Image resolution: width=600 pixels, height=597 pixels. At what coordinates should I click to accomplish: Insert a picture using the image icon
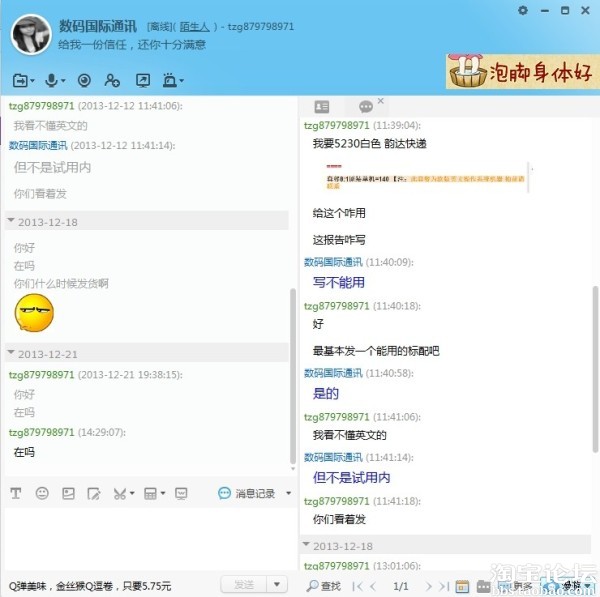(68, 494)
